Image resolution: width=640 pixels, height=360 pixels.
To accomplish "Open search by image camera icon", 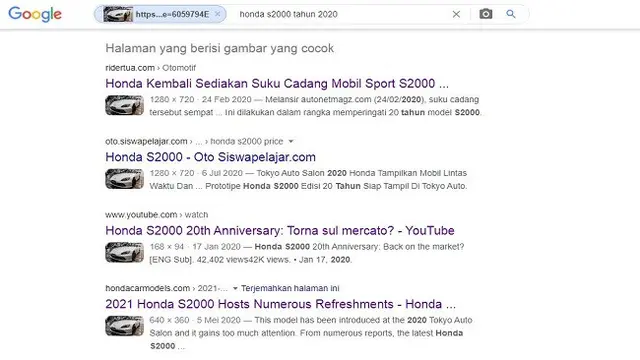I will click(486, 14).
